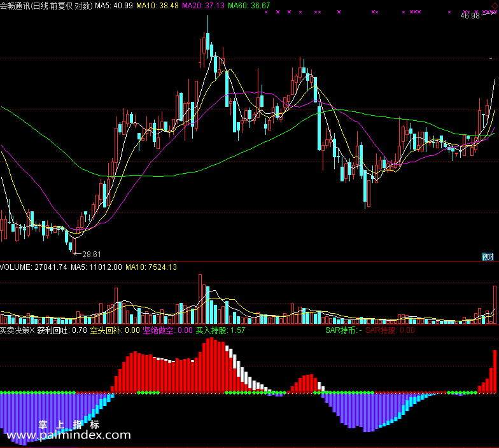This screenshot has height=448, width=499.
Task: Click the 买卖决策X indicator name
Action: pyautogui.click(x=17, y=330)
